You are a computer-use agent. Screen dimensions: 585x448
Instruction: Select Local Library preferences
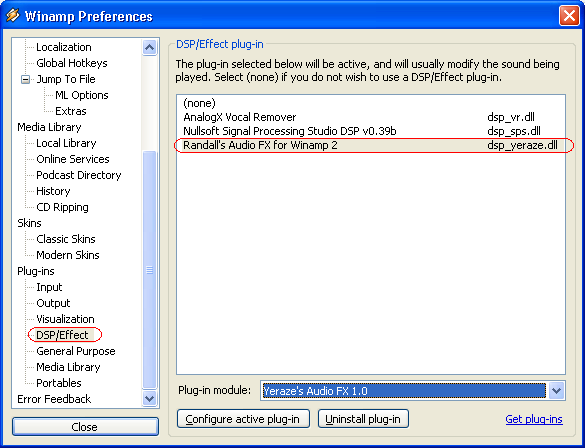tap(66, 143)
